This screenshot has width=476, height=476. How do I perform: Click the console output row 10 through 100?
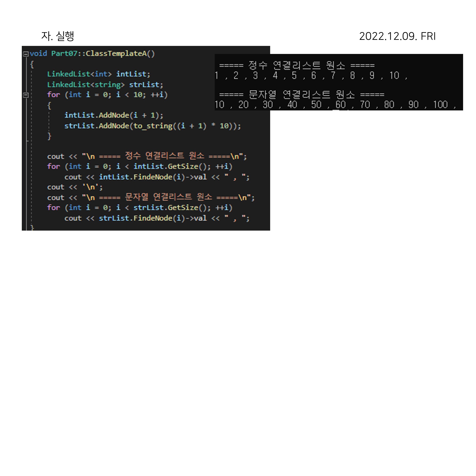point(335,105)
